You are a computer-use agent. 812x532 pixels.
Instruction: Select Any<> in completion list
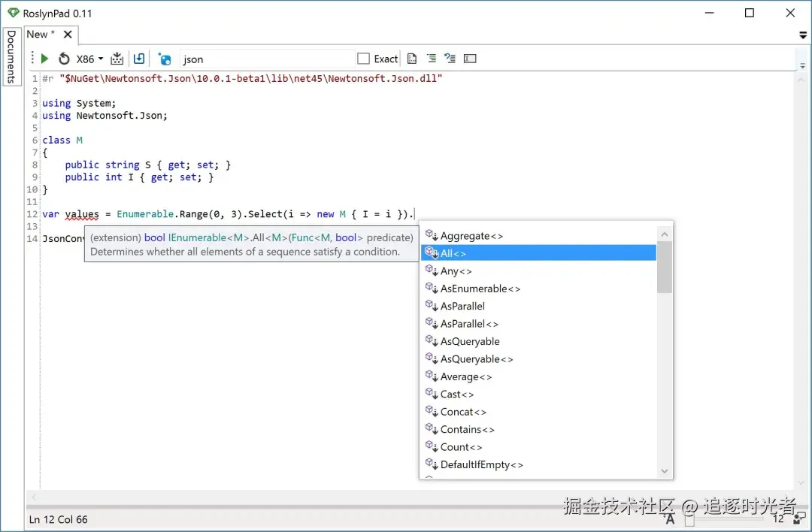click(x=538, y=271)
